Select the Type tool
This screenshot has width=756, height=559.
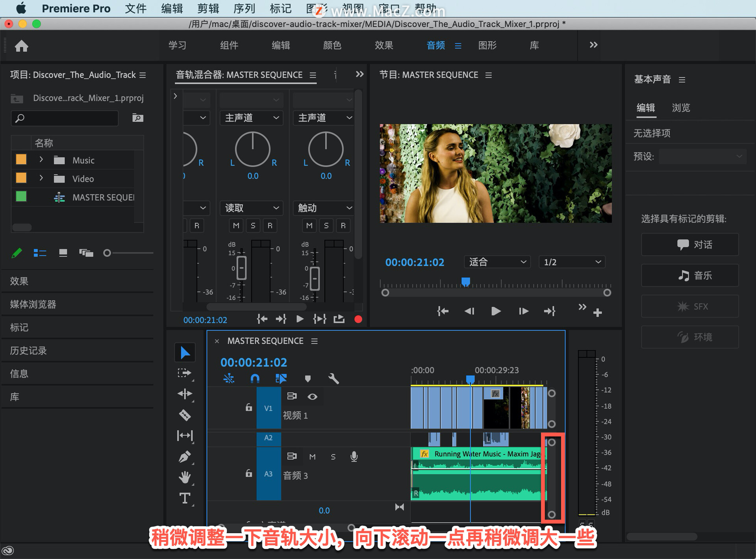click(x=185, y=498)
